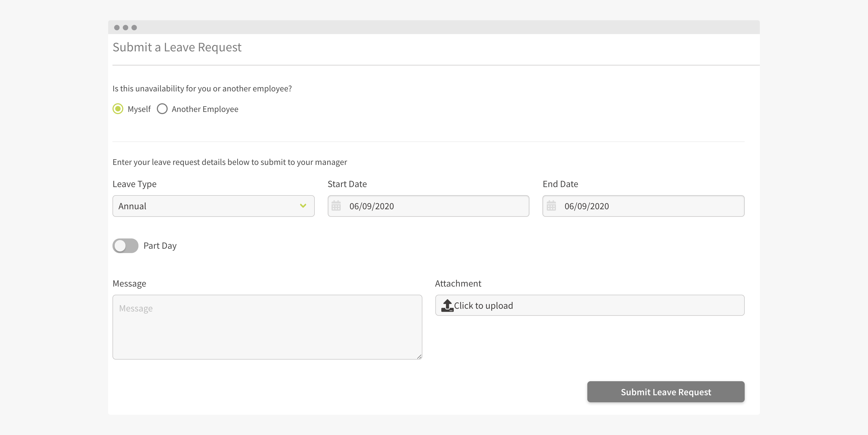Click the first window control dot
This screenshot has height=435, width=868.
pos(117,28)
